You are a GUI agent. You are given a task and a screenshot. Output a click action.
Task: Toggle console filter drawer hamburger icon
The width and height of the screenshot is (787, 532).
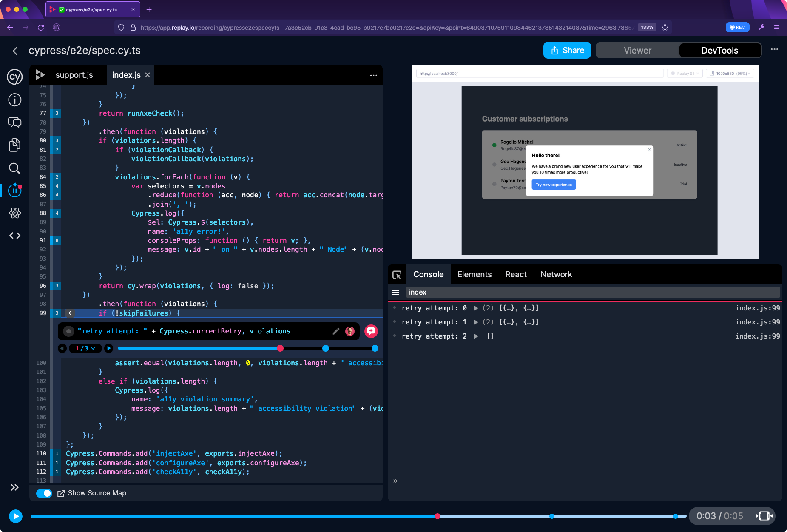point(395,292)
